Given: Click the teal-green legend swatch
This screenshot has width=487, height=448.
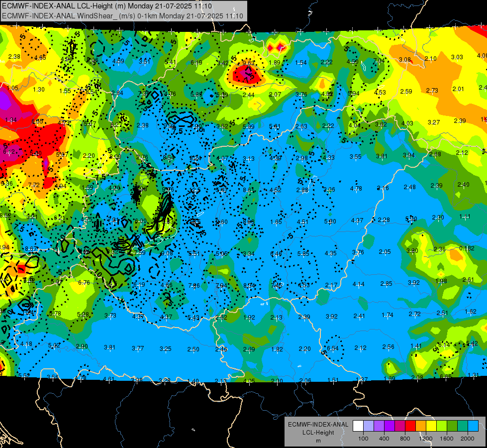Looking at the screenshot, I should click(463, 426).
